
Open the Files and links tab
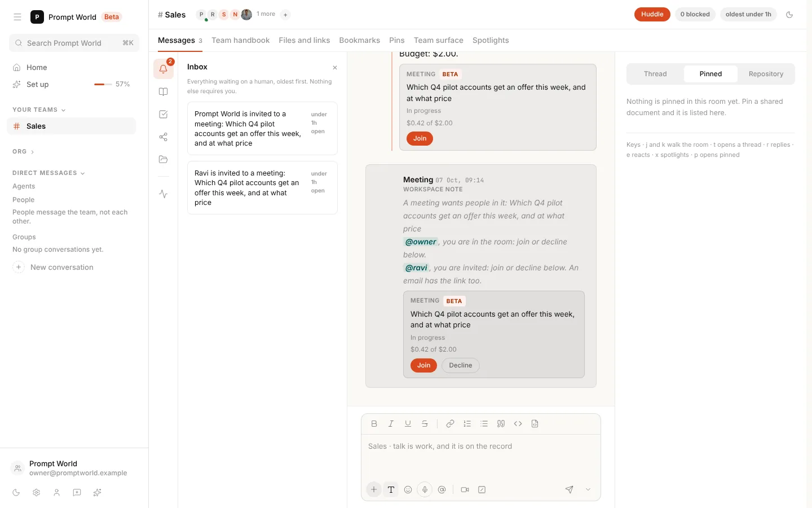(x=304, y=41)
